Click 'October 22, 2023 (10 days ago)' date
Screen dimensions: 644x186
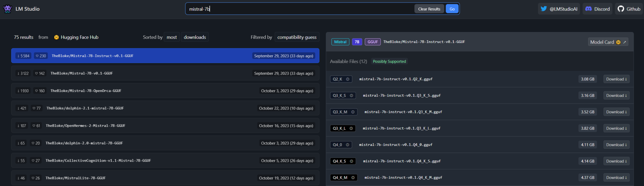[x=286, y=108]
